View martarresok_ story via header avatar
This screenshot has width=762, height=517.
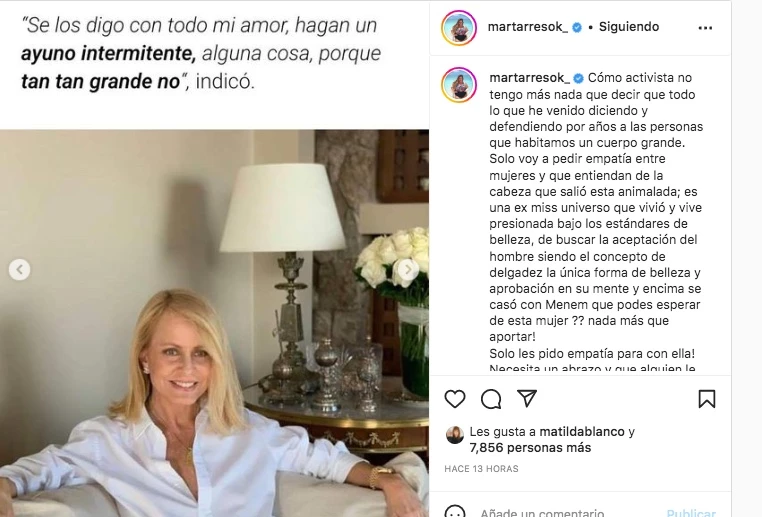tap(459, 28)
